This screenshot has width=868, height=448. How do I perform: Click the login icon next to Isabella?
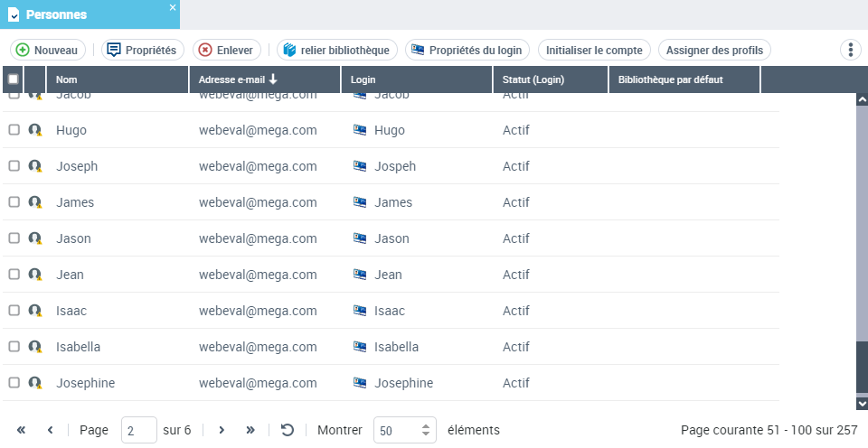[x=360, y=347]
